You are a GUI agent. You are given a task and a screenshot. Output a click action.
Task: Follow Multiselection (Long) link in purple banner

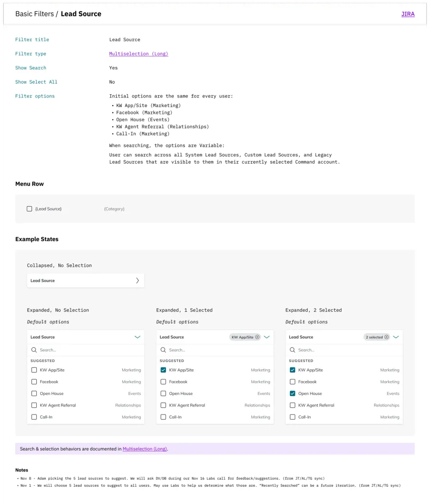coord(144,449)
